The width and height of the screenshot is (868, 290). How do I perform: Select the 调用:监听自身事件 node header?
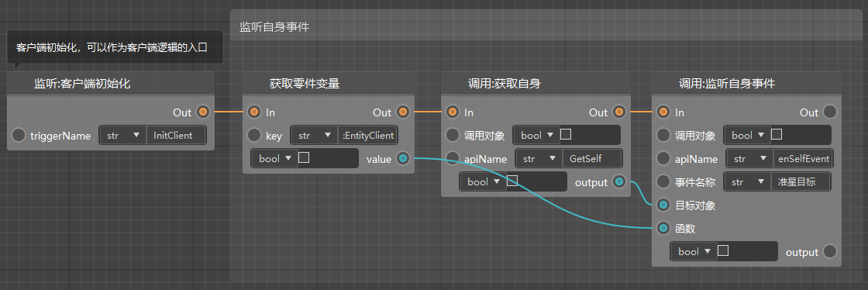coord(746,84)
